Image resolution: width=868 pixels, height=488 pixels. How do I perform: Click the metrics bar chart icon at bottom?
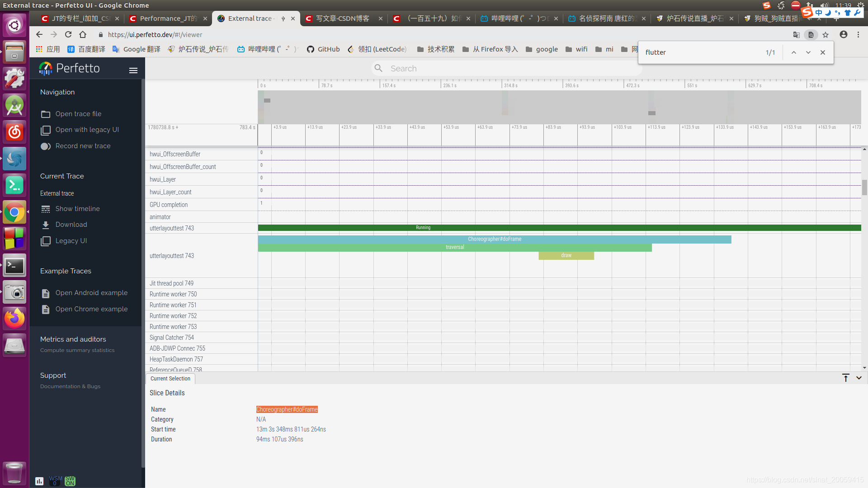(x=39, y=481)
